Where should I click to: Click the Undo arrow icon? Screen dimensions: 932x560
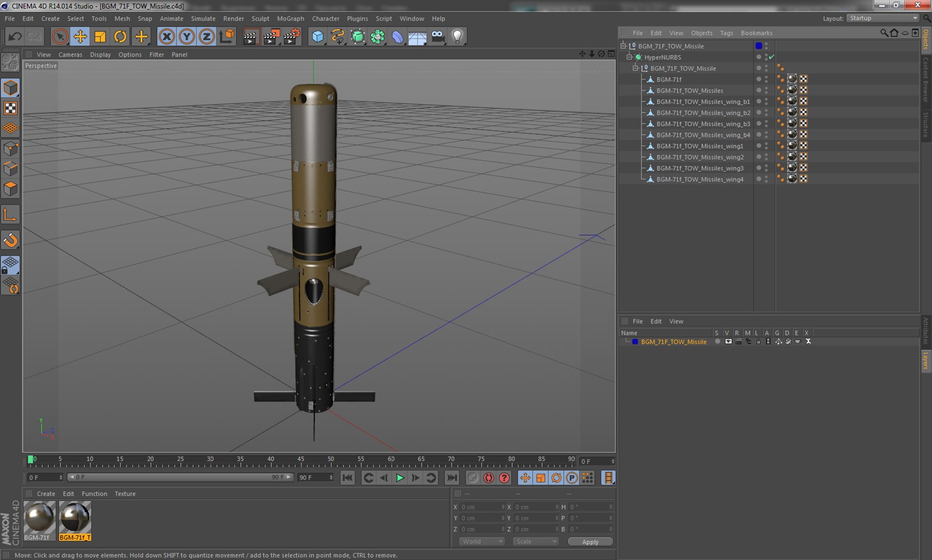[15, 36]
